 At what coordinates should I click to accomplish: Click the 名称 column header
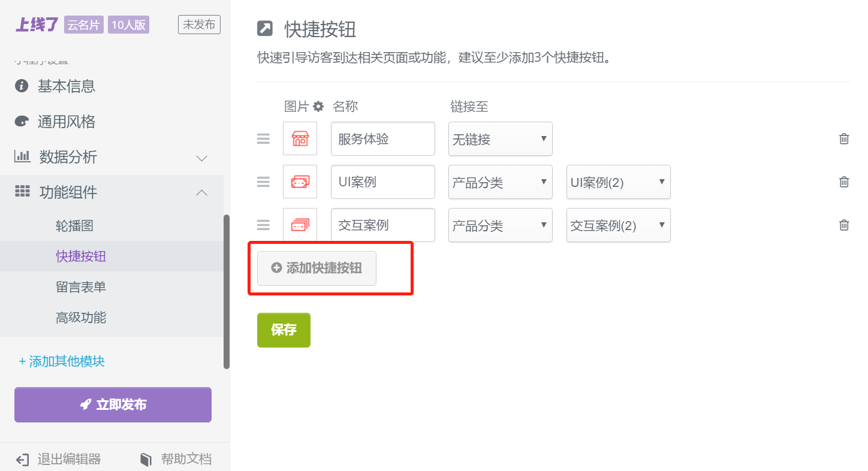(x=345, y=107)
